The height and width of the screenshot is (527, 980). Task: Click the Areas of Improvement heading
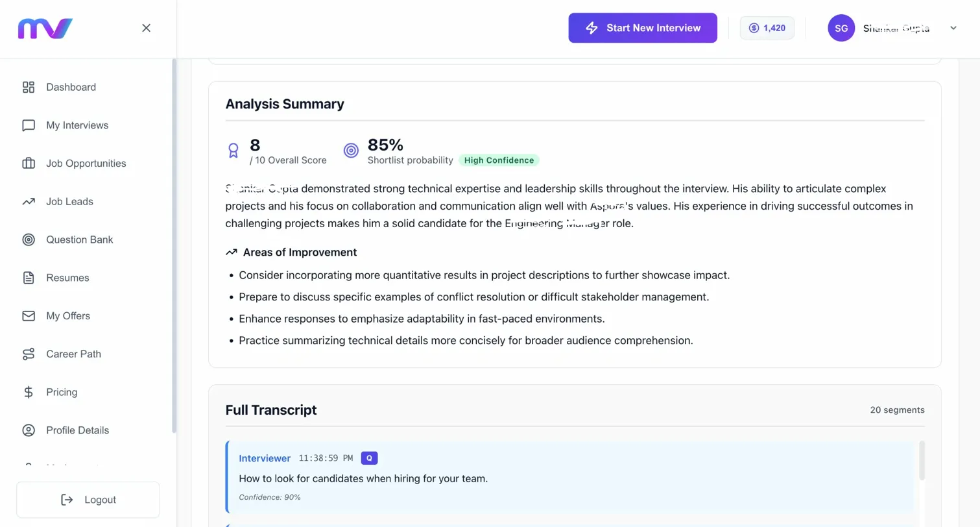click(300, 252)
